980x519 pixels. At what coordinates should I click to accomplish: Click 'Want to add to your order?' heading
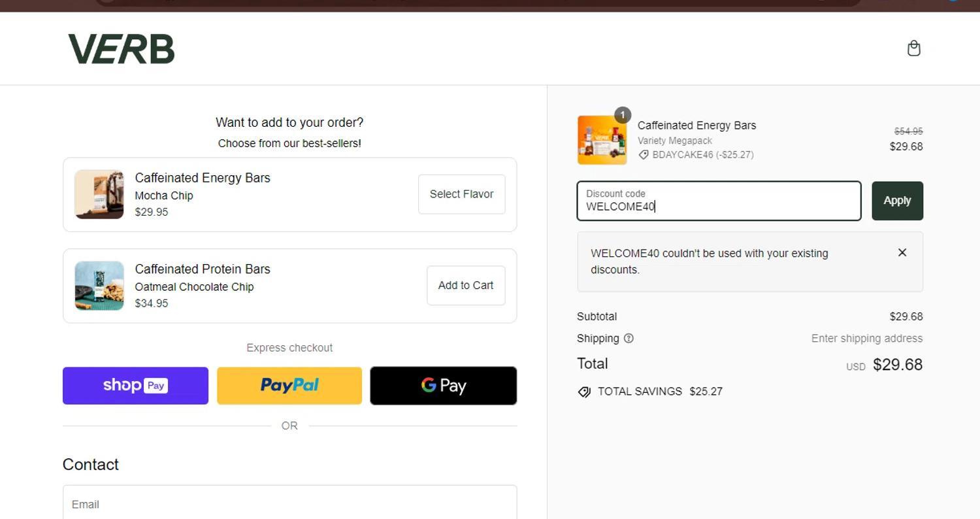[289, 122]
